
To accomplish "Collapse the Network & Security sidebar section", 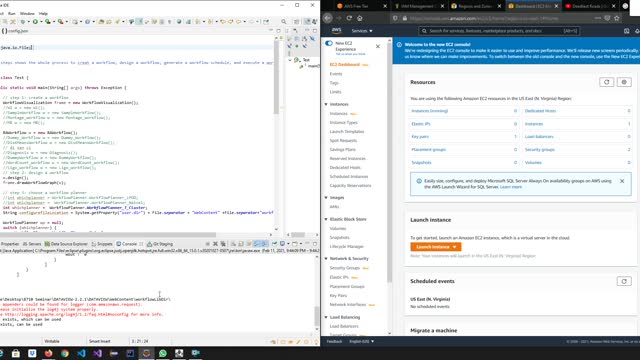I will [x=326, y=259].
